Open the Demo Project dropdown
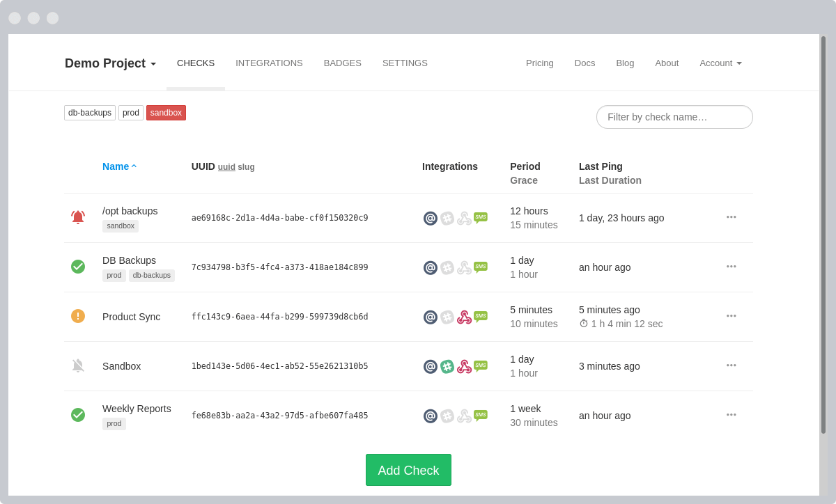 [110, 63]
